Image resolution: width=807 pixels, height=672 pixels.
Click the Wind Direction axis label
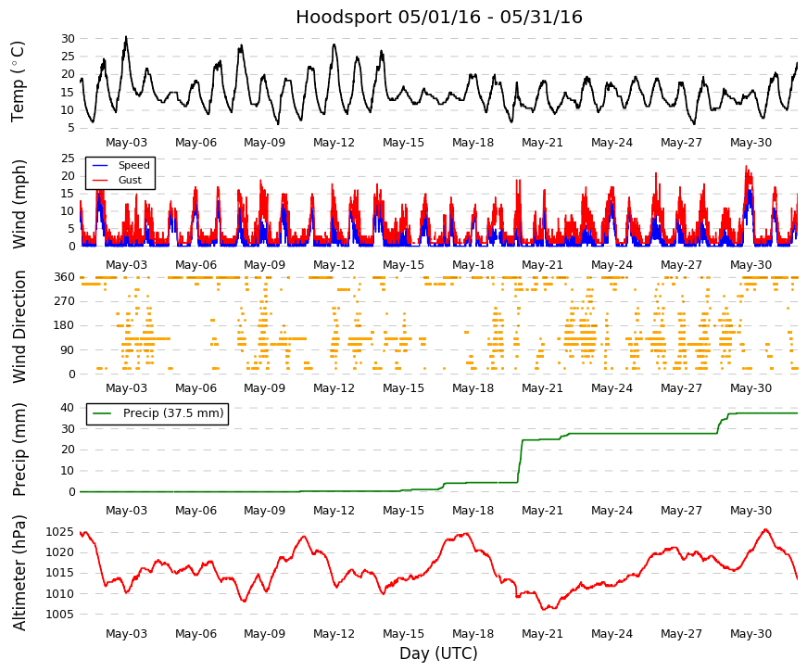pos(19,326)
